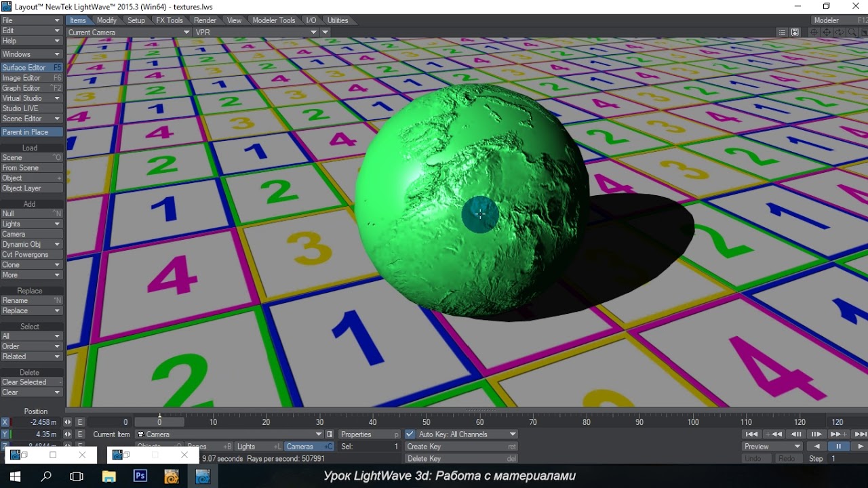Toggle Auto Key checkbox
868x488 pixels.
410,434
